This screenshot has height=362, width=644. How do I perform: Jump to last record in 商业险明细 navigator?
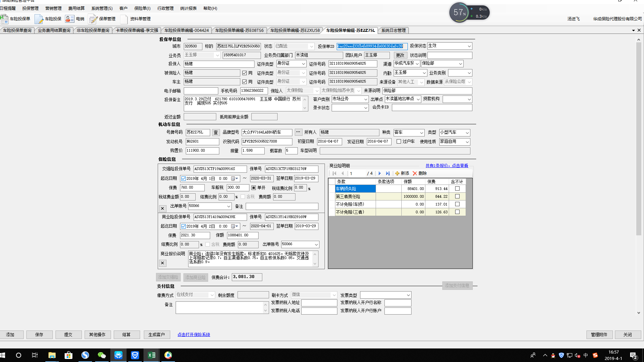click(x=387, y=173)
